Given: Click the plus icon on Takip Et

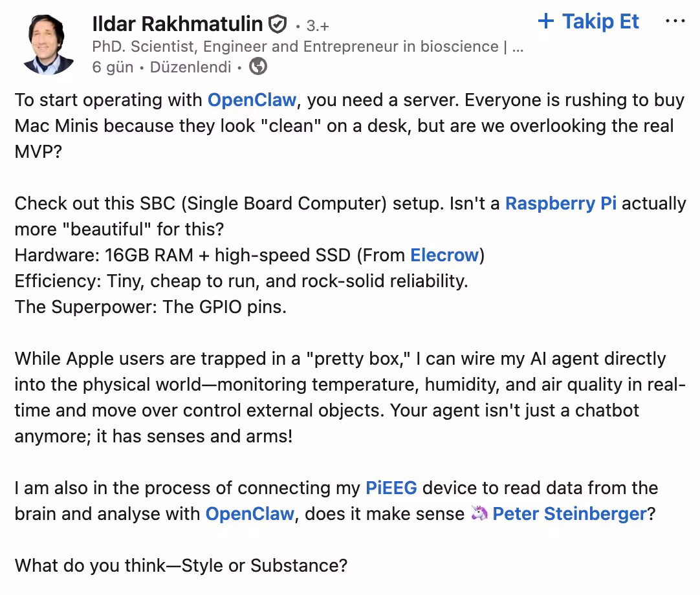Looking at the screenshot, I should coord(545,21).
